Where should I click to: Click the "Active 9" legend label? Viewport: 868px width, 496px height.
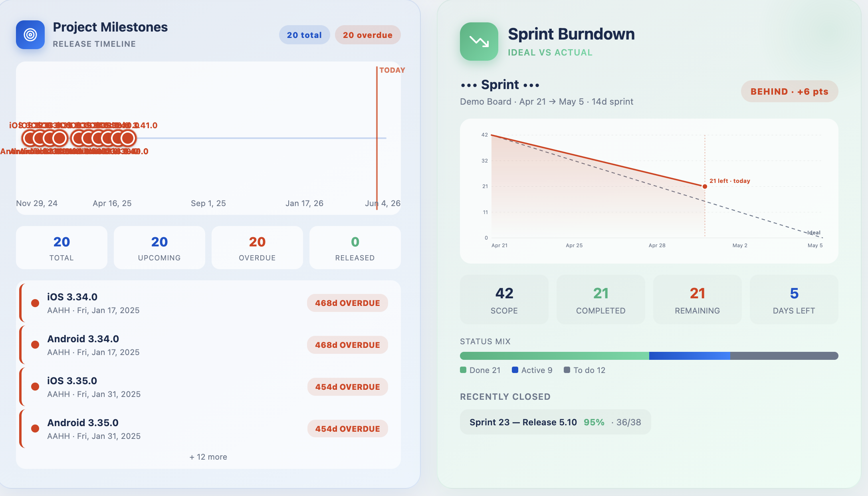click(537, 370)
